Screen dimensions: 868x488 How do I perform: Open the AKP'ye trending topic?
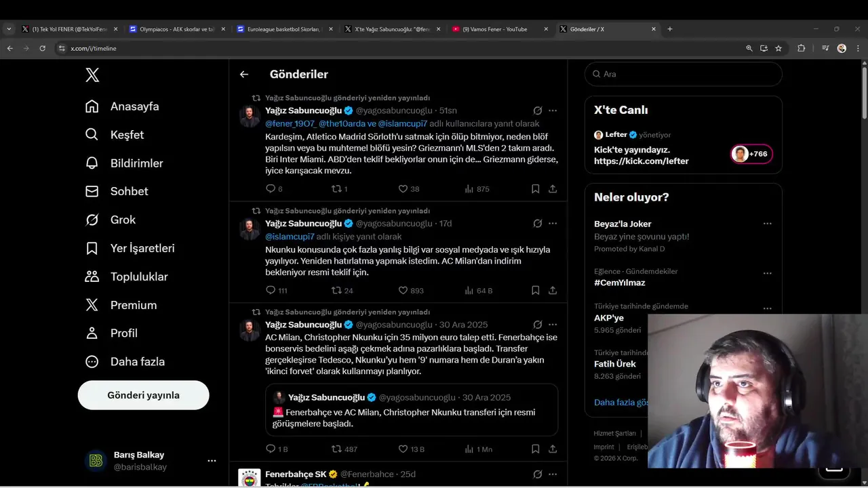pos(609,318)
